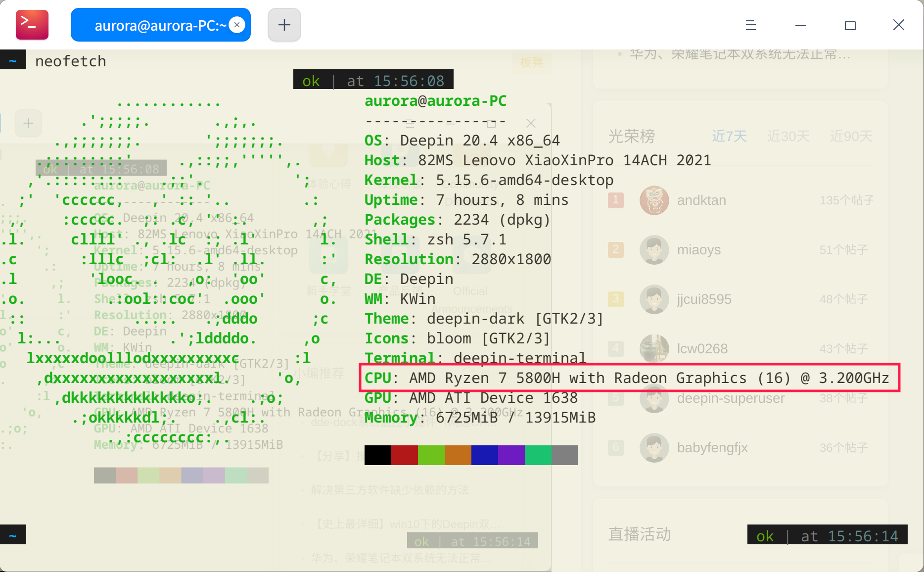Viewport: 924px width, 572px height.
Task: Open the andktan username link
Action: click(x=702, y=200)
